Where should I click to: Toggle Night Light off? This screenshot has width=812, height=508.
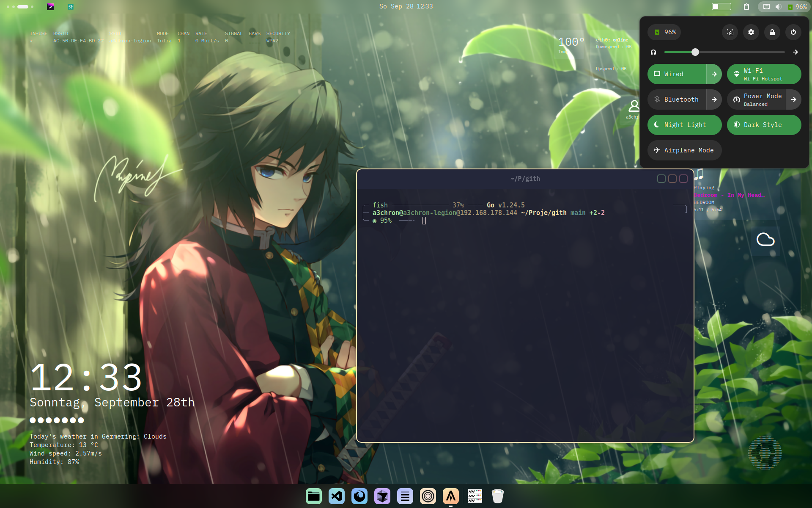(x=684, y=125)
